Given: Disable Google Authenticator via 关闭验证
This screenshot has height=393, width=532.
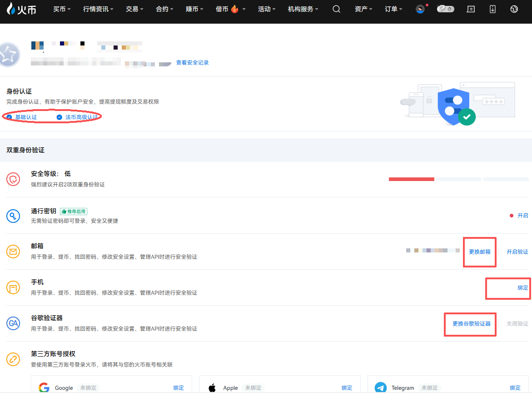Looking at the screenshot, I should coord(517,324).
